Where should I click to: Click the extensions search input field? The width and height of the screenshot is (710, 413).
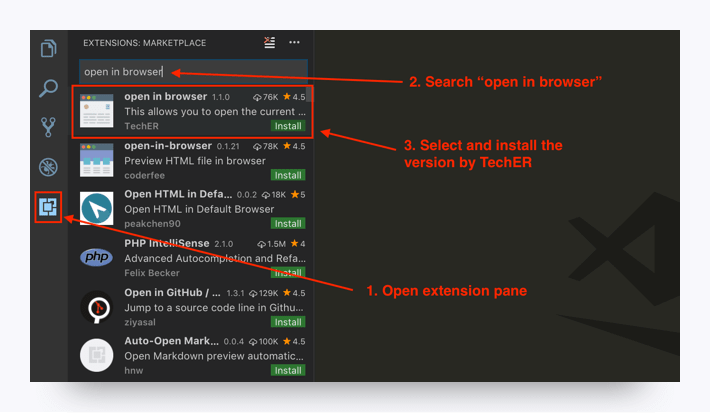[x=193, y=72]
